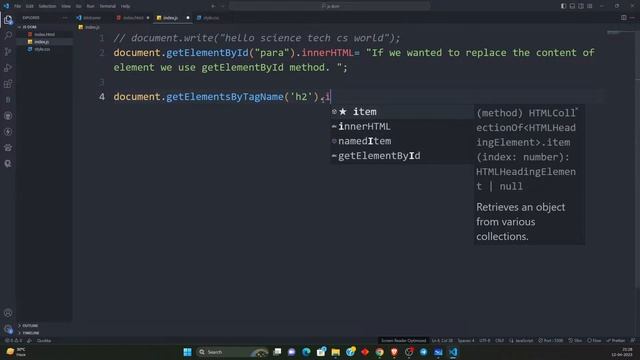Choose the 'namedItem' autocomplete suggestion
The width and height of the screenshot is (640, 360).
[x=401, y=141]
